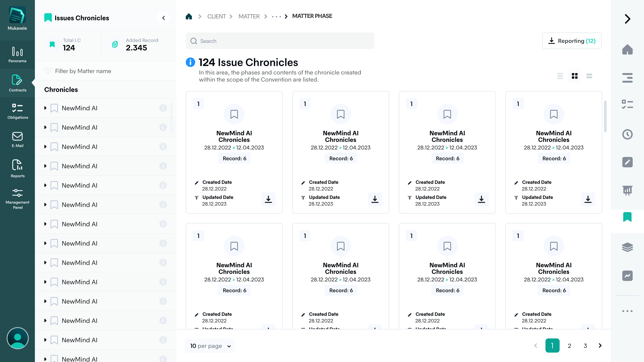
Task: Click the Reporting (12) button
Action: click(x=572, y=41)
